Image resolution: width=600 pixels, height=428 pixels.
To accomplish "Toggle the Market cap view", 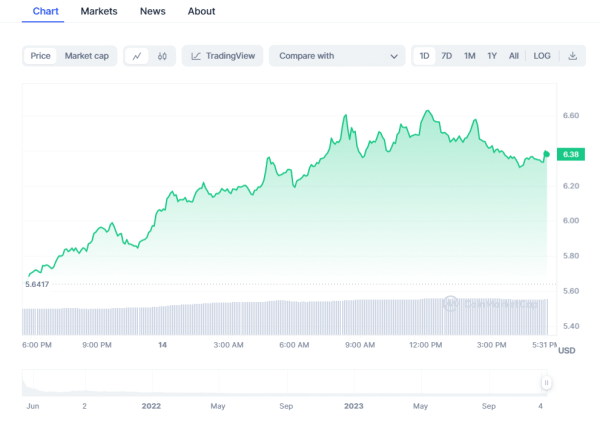I will point(87,56).
